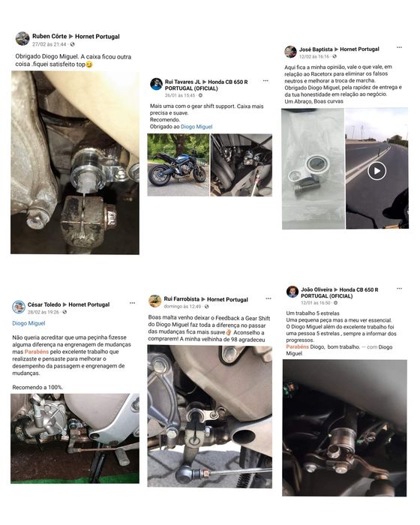Open the Hornet Portugal group from Ruben's post
Viewport: 420px width, 525px height.
(97, 36)
